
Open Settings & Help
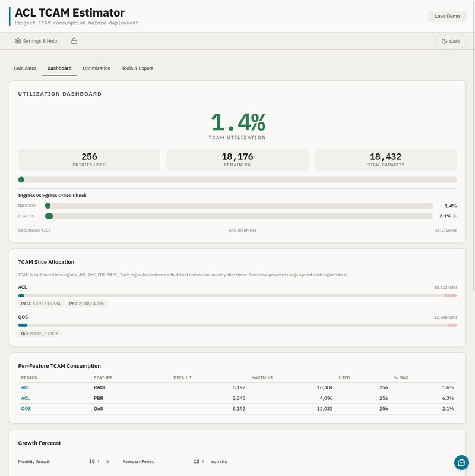[36, 41]
